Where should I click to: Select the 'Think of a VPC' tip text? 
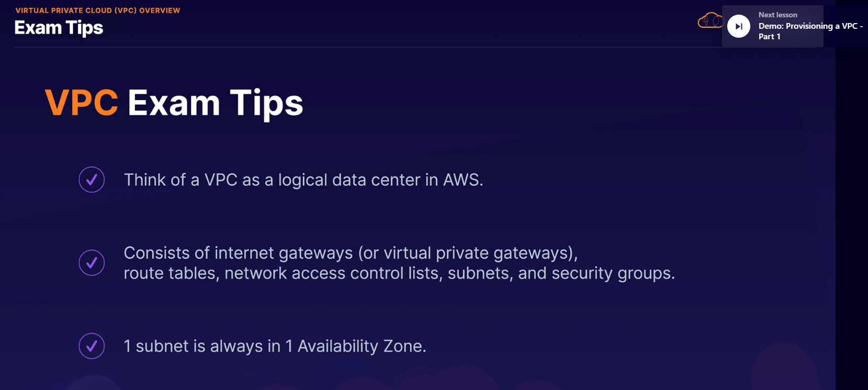303,180
